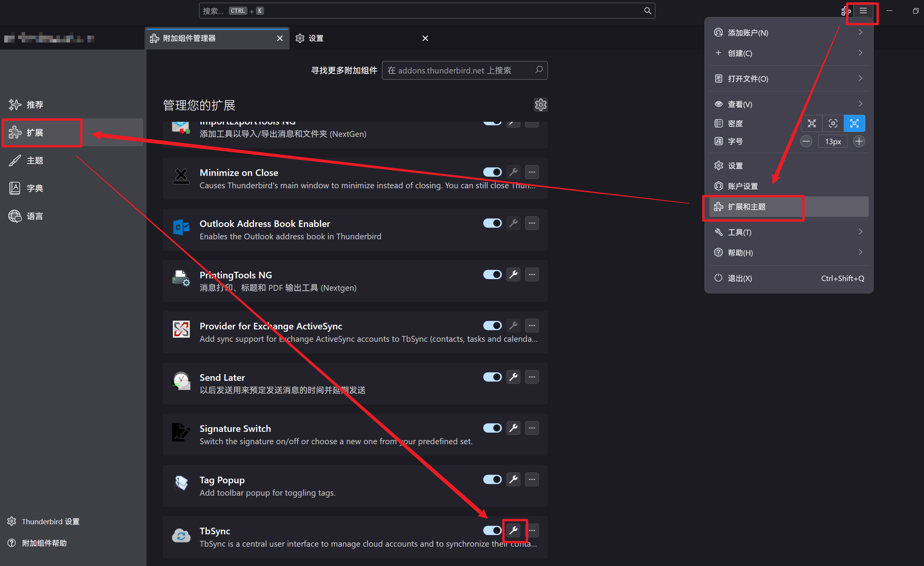Viewport: 924px width, 566px height.
Task: Select 扩展和主题 menu item
Action: [789, 206]
